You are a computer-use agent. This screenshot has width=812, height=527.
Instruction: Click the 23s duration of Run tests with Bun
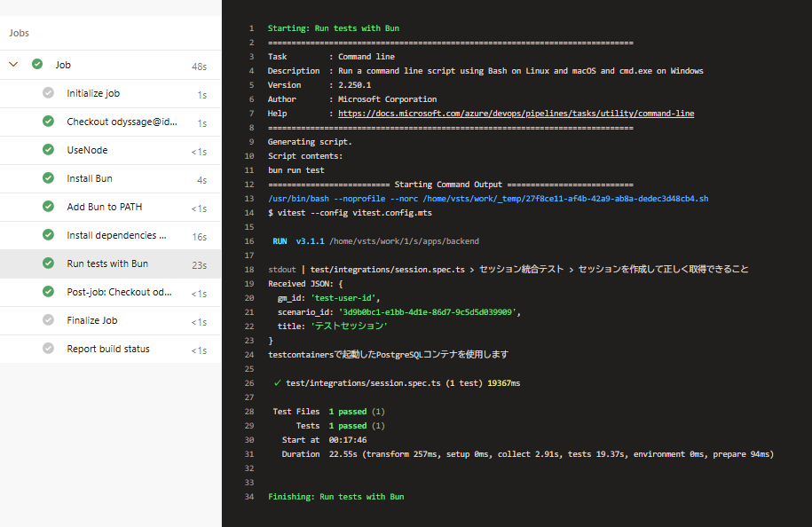200,265
